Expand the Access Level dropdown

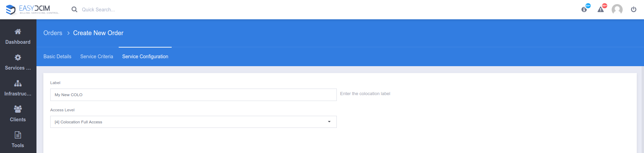(193, 122)
